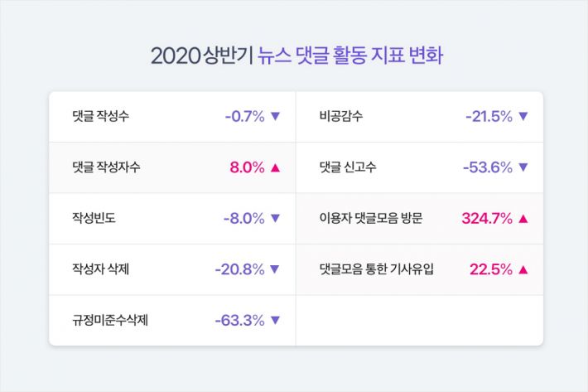The height and width of the screenshot is (392, 588).
Task: Select the 이용자 댓글모음 방문 label
Action: (371, 219)
